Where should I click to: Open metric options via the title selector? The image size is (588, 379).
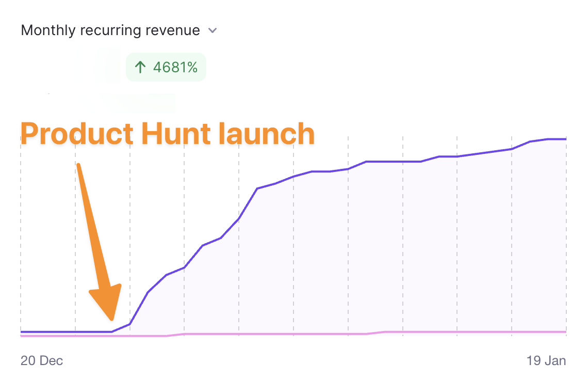pos(109,30)
